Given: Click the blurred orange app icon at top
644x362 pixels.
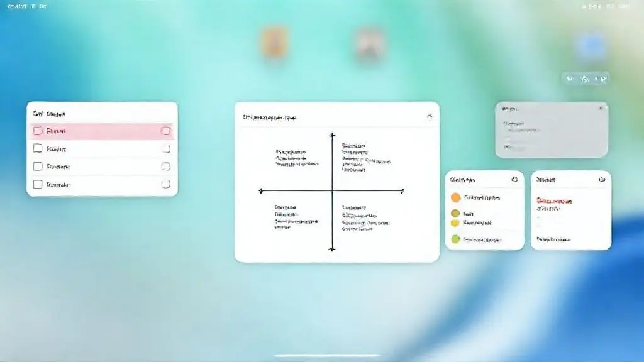Looking at the screenshot, I should tap(274, 44).
